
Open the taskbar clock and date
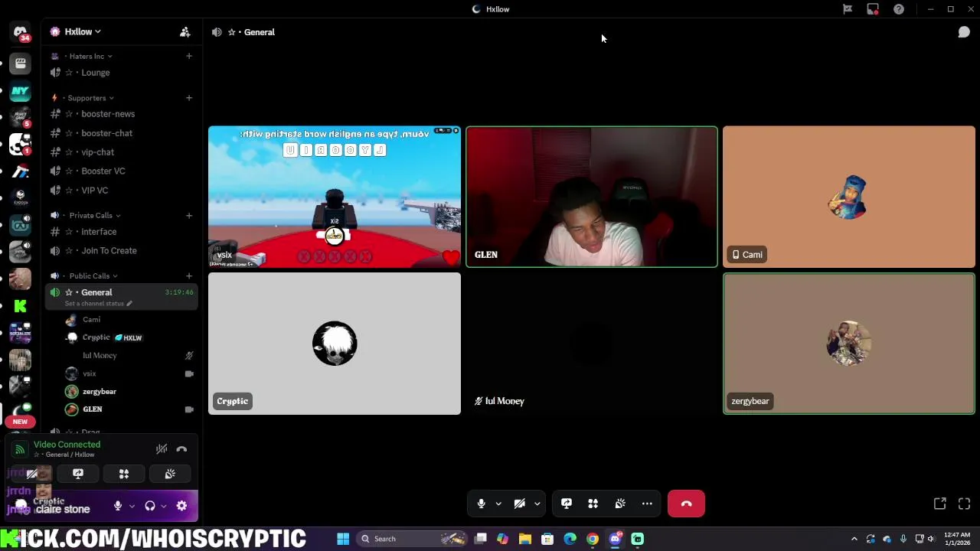pos(957,539)
